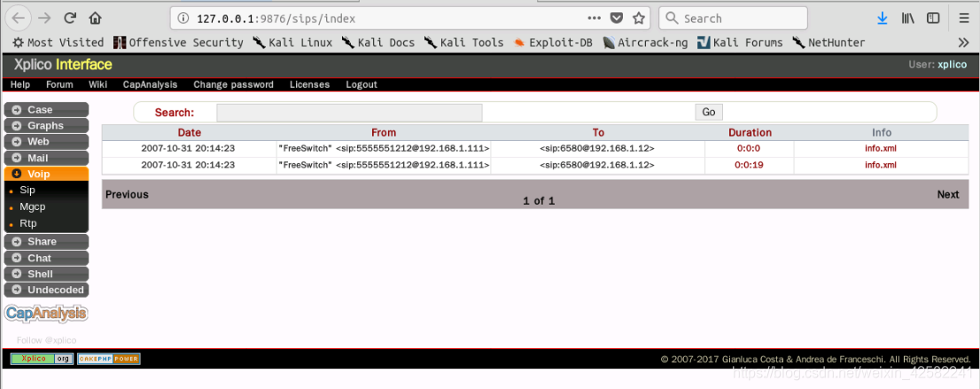
Task: Click the Go button
Action: 709,112
